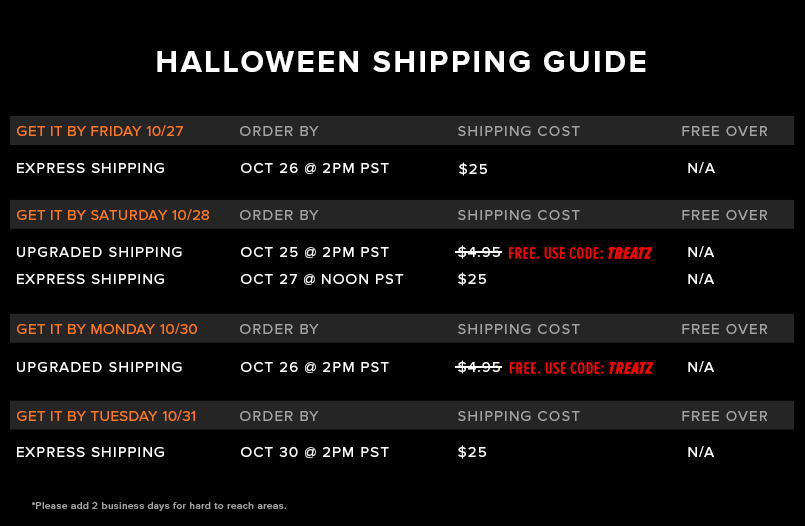Click the struck-through $4.95 price under Saturday
This screenshot has height=526, width=805.
[x=478, y=252]
